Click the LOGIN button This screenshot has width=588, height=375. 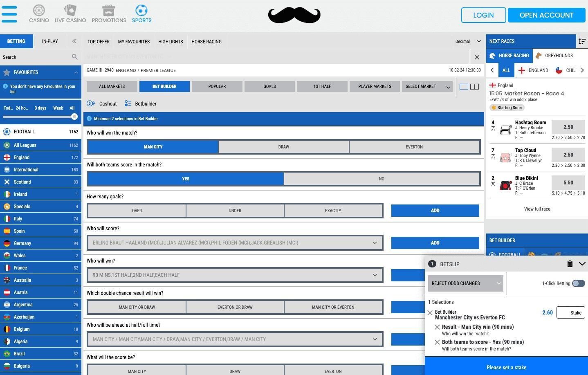(483, 15)
